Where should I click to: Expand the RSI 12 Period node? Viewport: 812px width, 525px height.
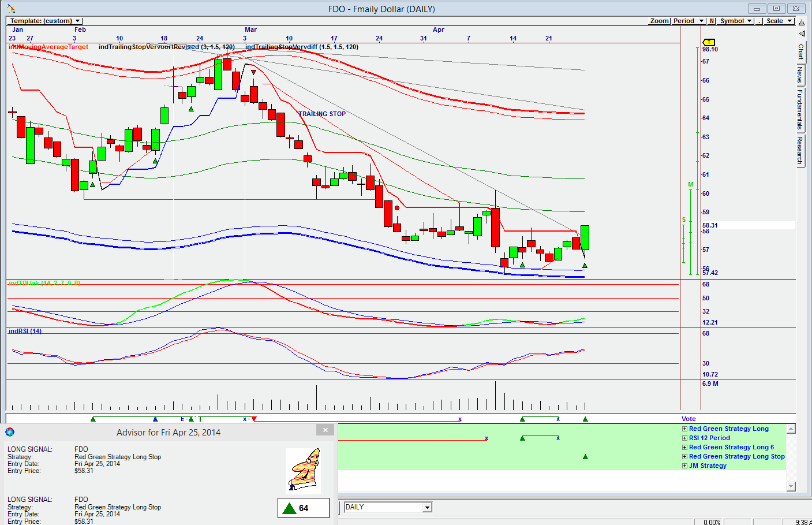click(x=685, y=438)
